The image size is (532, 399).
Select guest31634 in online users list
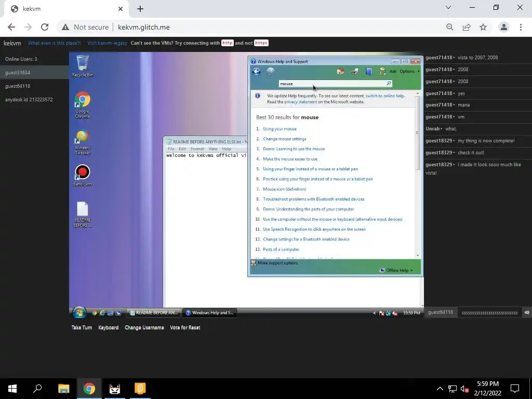34,73
